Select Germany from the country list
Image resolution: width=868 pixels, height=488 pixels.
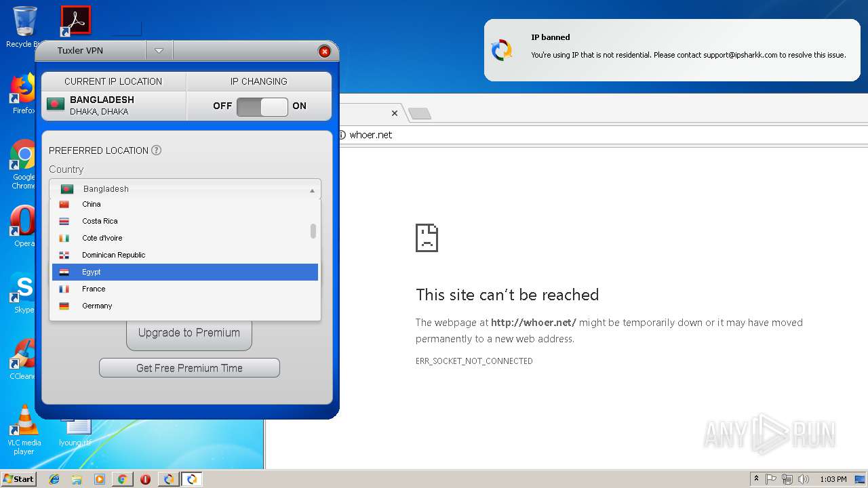coord(184,306)
